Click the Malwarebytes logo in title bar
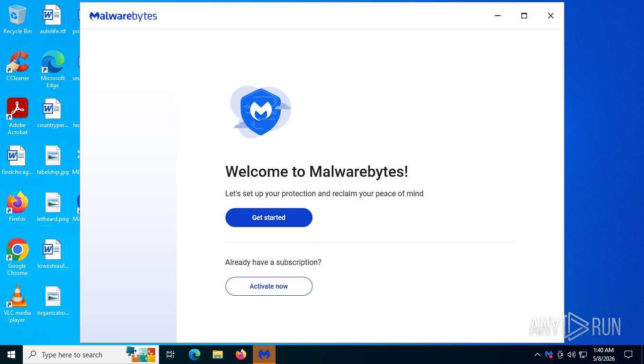Screen dimensions: 644x364 click(x=123, y=16)
